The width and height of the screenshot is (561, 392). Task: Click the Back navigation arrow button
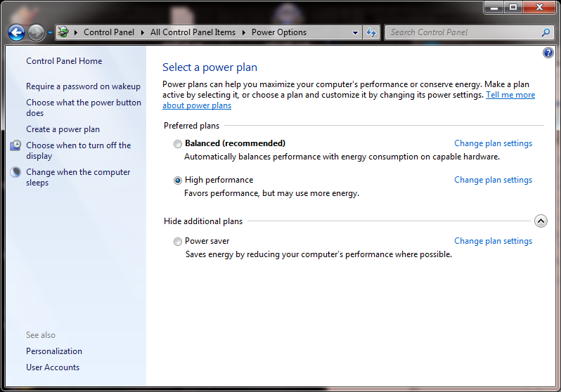click(x=17, y=32)
